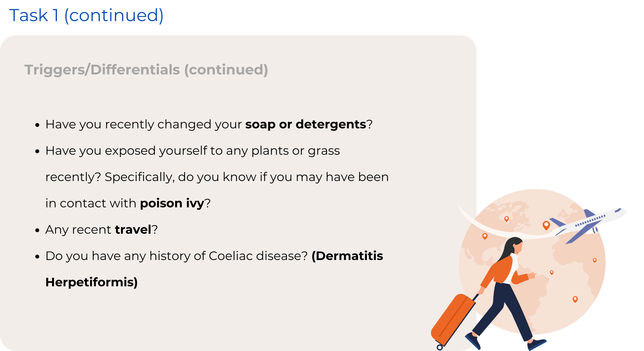Click the bold "soap or detergents" text

click(305, 124)
